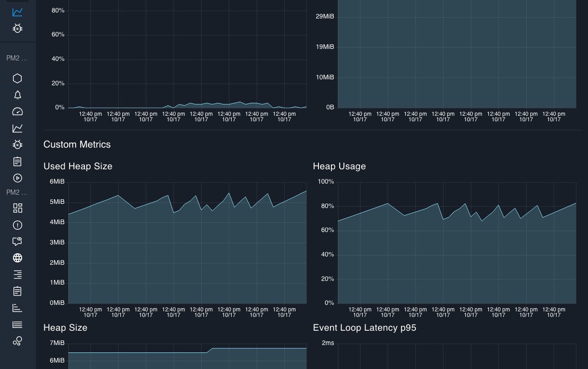
Task: Open the dashboard grid icon
Action: [17, 208]
